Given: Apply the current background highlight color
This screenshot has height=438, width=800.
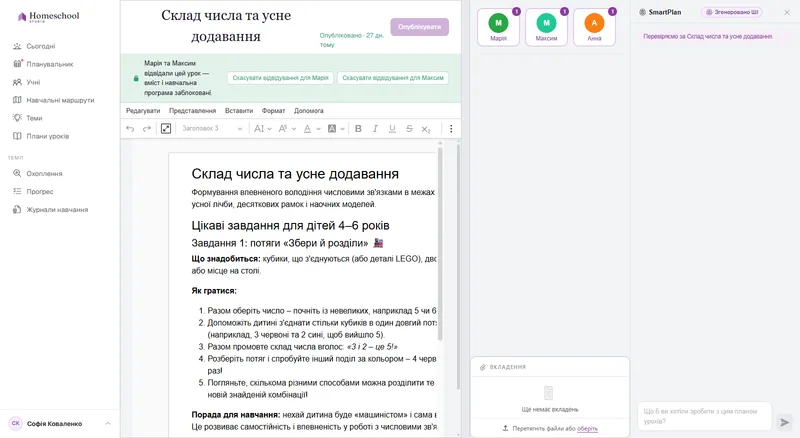Looking at the screenshot, I should tap(332, 129).
